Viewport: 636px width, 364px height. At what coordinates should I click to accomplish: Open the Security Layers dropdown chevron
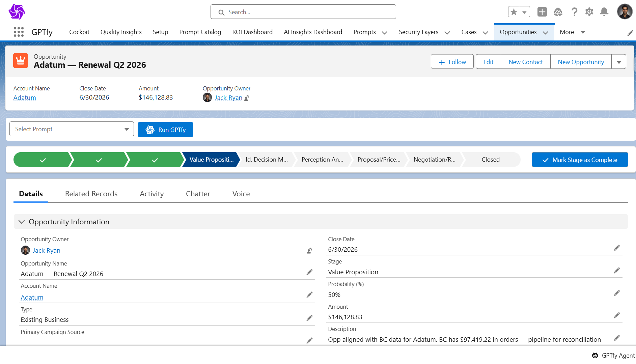447,33
